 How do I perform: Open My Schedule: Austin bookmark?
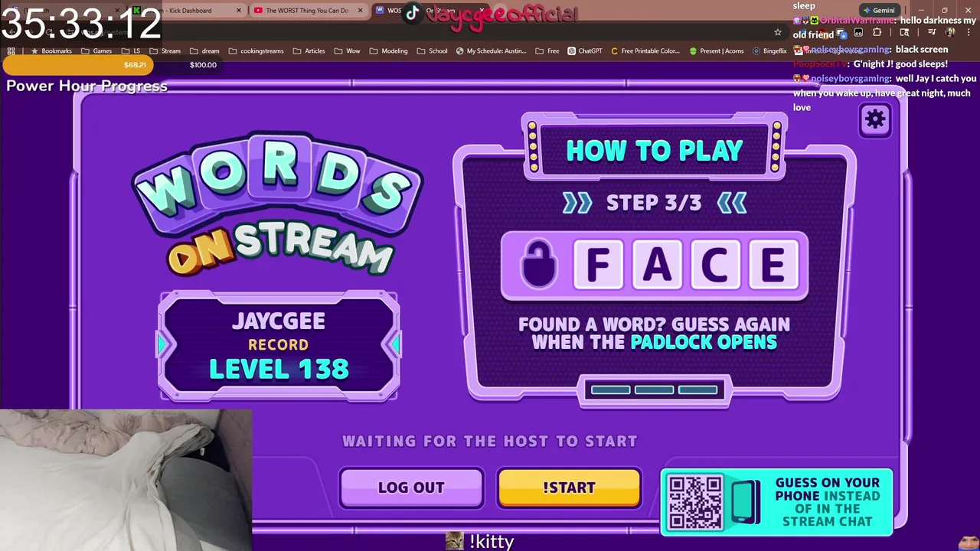[x=491, y=51]
